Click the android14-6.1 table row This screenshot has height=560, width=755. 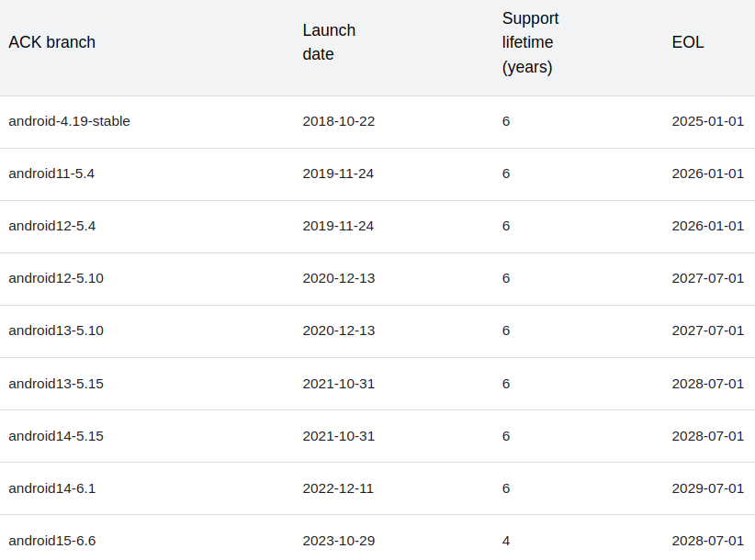[377, 488]
